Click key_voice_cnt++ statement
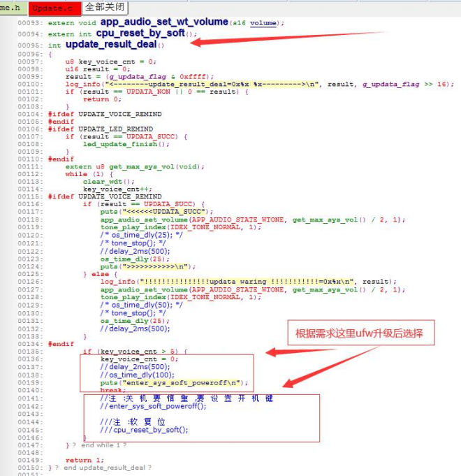 [x=117, y=189]
